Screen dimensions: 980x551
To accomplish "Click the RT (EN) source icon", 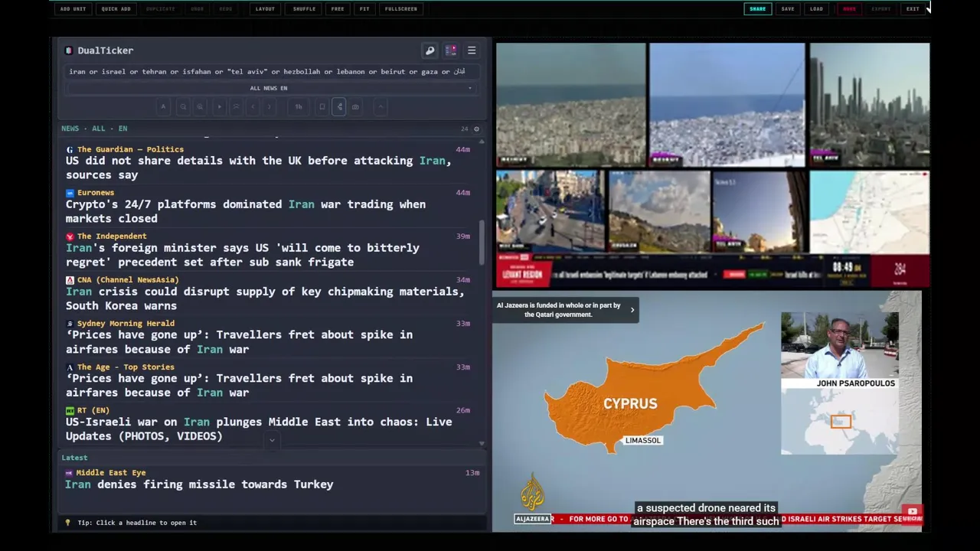I will pos(70,410).
